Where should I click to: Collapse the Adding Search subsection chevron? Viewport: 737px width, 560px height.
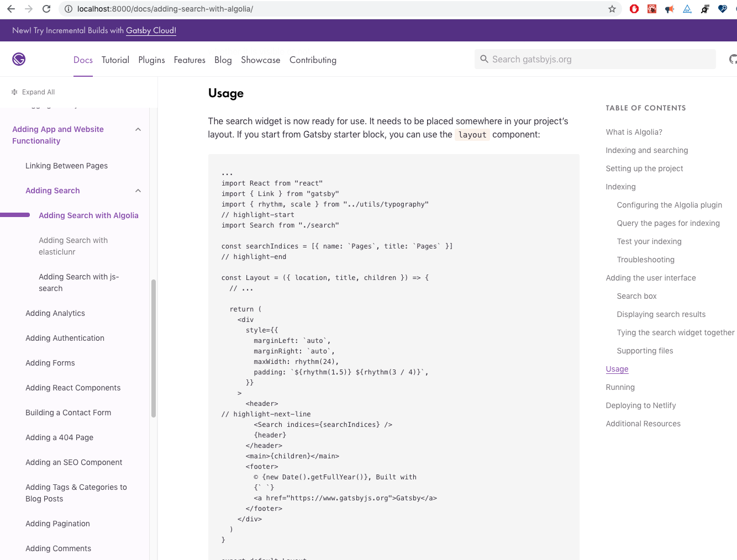pos(138,191)
